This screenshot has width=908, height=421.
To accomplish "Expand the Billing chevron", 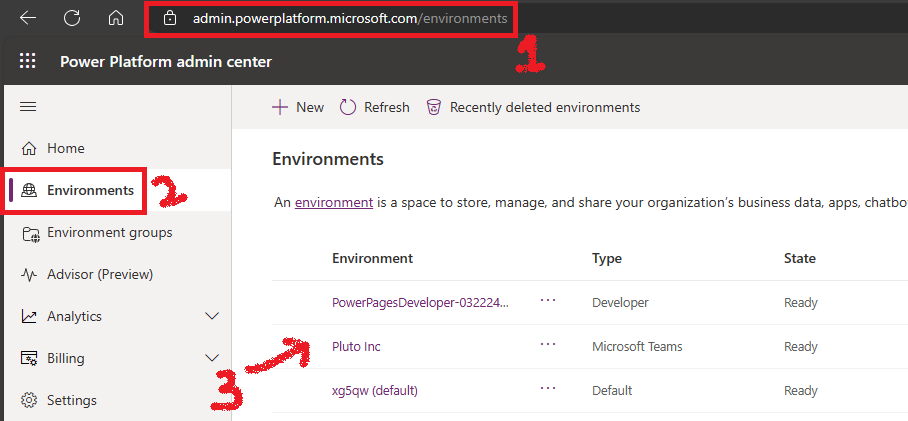I will tap(213, 358).
